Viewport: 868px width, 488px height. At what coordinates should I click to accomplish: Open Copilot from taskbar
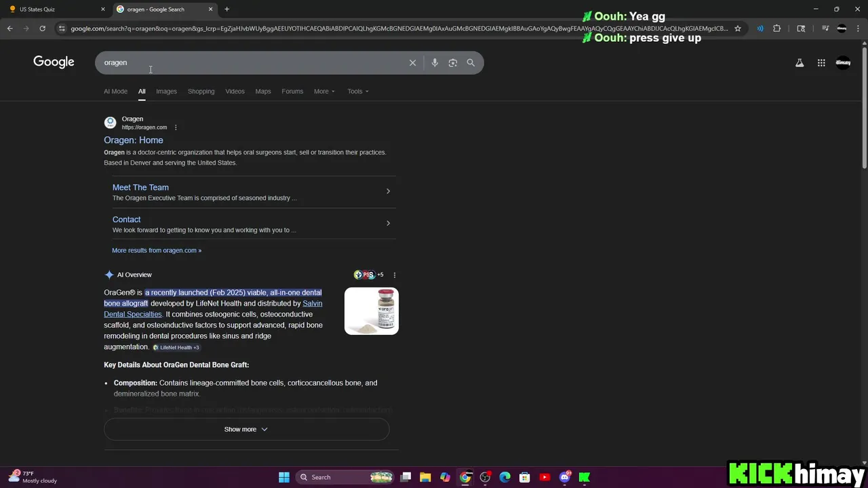click(445, 477)
